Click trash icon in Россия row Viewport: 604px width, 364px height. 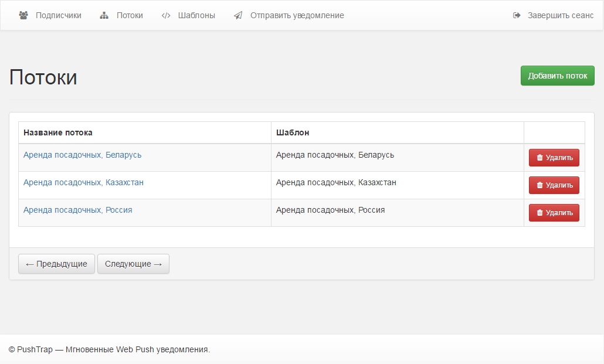539,213
